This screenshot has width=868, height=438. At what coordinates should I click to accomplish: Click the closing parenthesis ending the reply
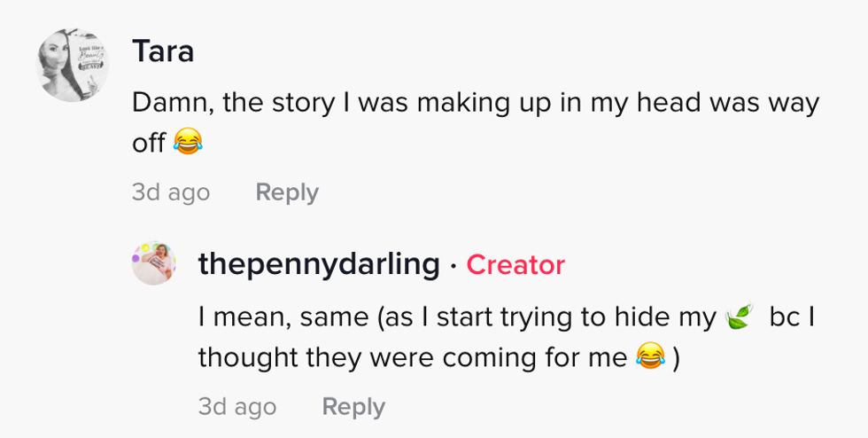pos(676,356)
